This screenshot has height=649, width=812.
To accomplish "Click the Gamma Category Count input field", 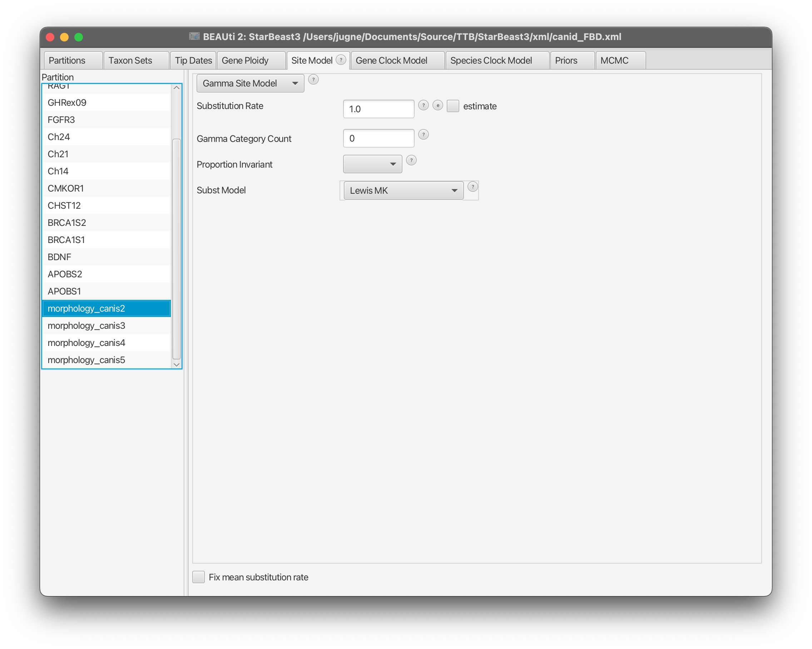I will point(378,139).
